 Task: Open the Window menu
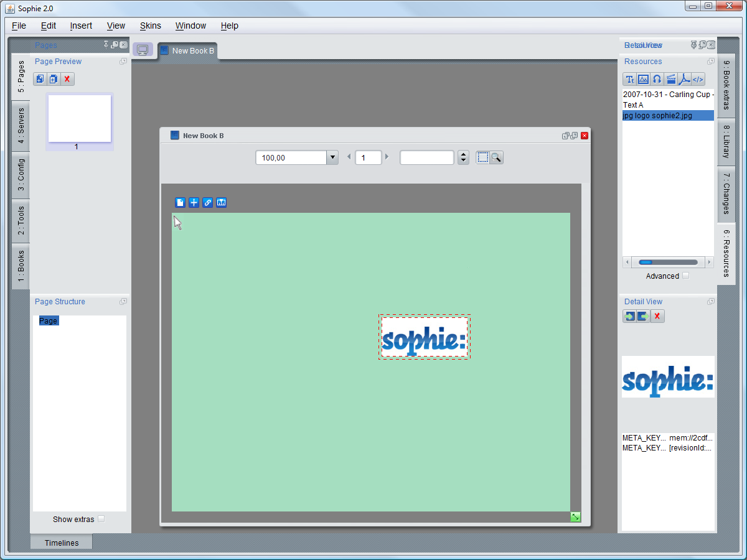tap(190, 26)
